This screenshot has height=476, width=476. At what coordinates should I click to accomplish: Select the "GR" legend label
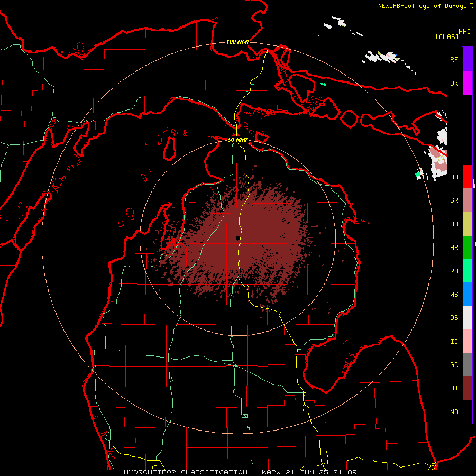coord(454,200)
